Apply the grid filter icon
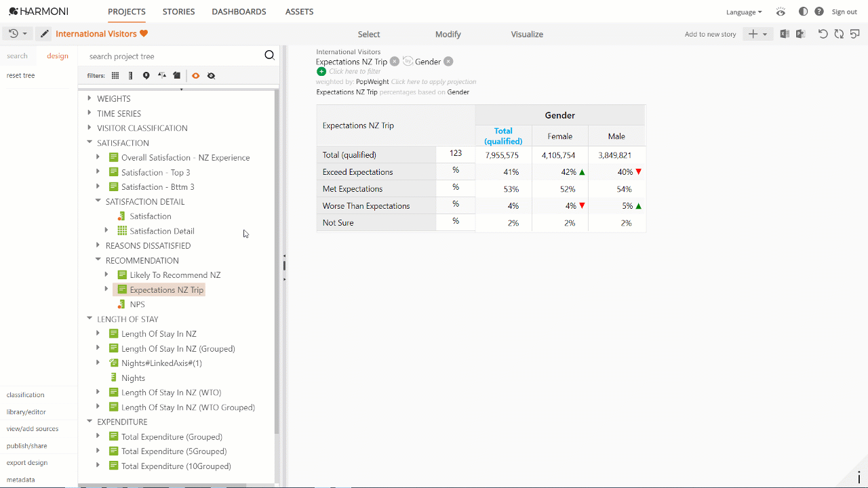 coord(115,76)
